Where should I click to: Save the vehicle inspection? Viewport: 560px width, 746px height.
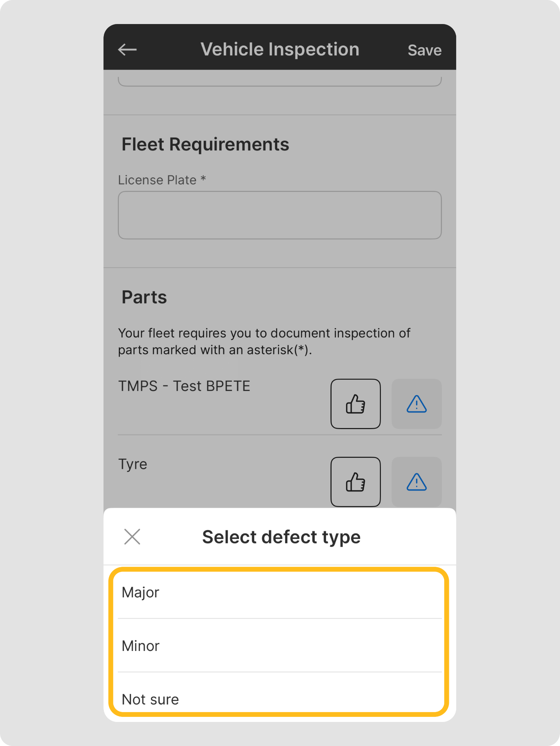[424, 50]
